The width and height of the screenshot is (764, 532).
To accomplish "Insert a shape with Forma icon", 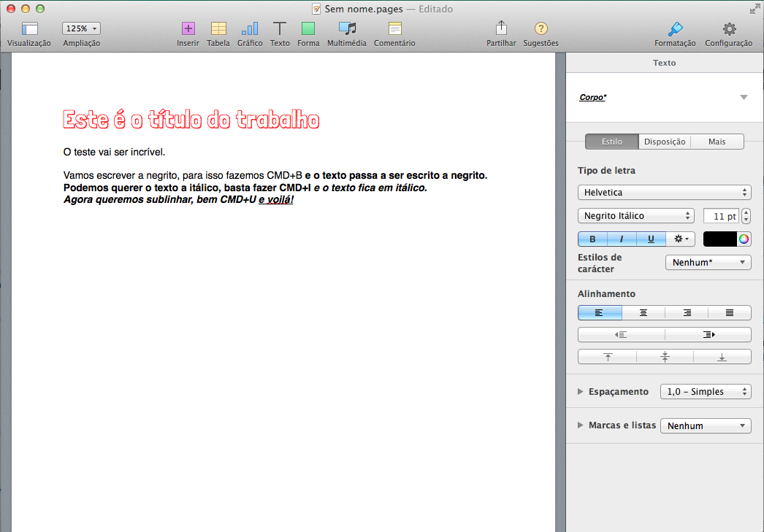I will pyautogui.click(x=308, y=28).
